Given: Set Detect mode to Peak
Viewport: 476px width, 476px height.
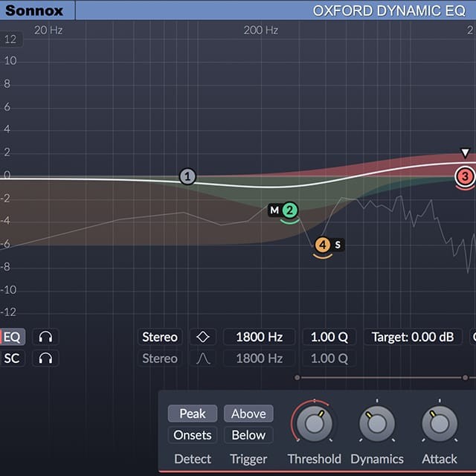Looking at the screenshot, I should 193,414.
